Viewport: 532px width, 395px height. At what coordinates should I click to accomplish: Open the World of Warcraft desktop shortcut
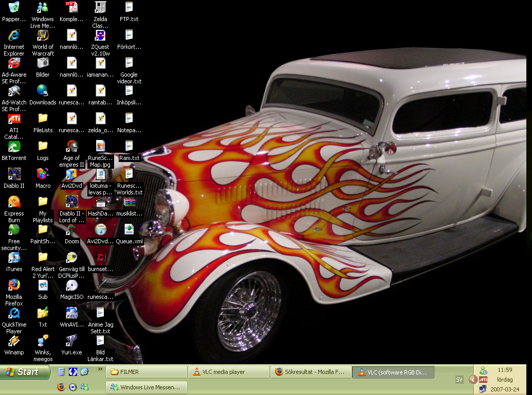[x=43, y=36]
